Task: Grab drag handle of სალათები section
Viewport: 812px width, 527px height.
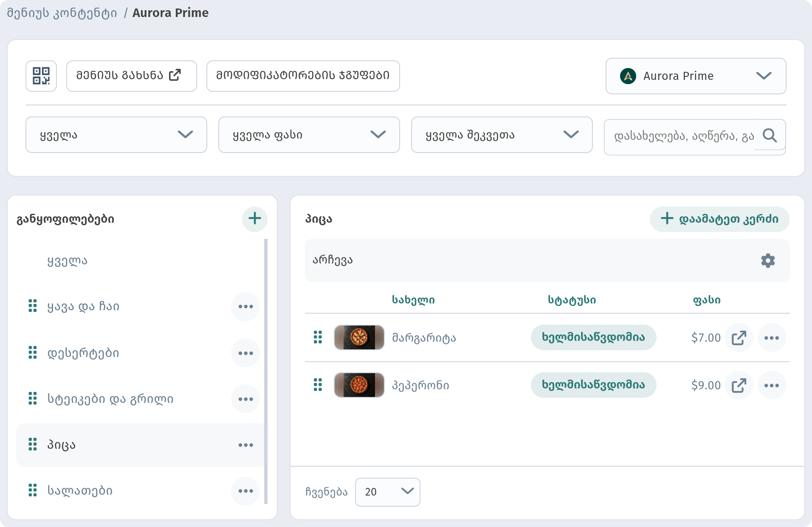Action: tap(33, 490)
